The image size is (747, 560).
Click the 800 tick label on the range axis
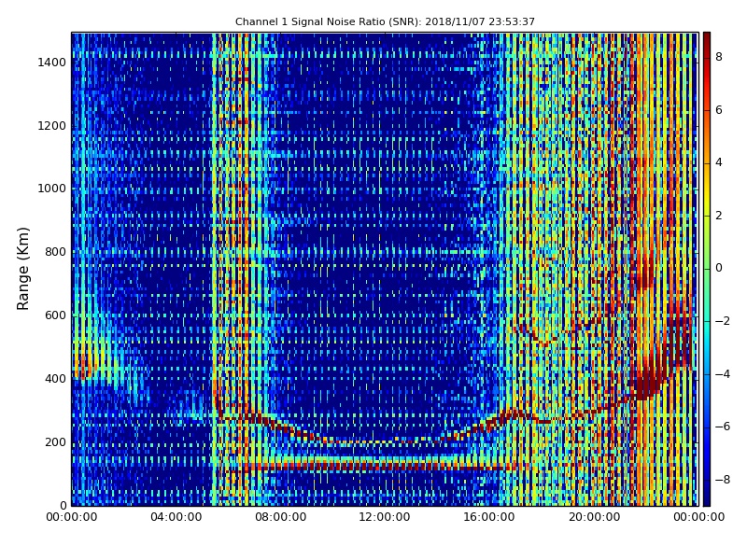coord(55,252)
